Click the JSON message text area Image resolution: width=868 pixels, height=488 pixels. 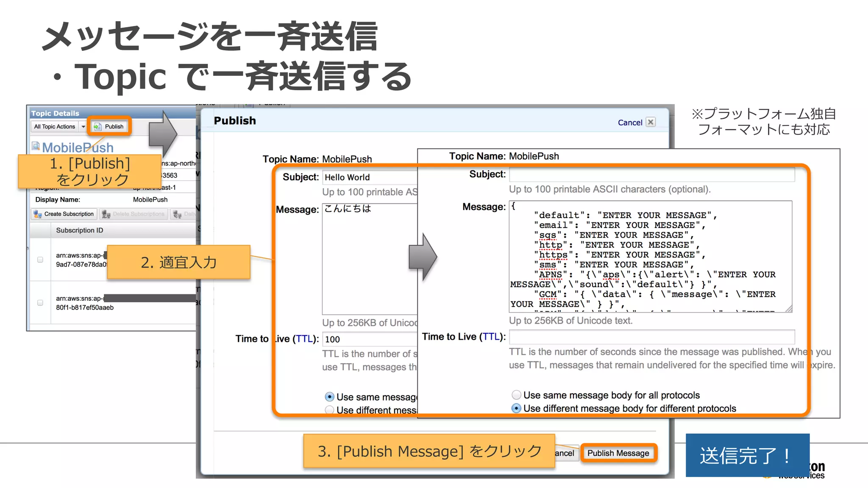650,257
